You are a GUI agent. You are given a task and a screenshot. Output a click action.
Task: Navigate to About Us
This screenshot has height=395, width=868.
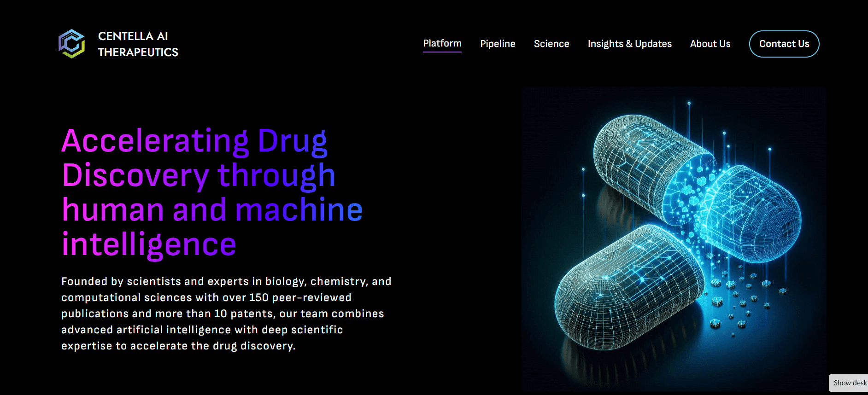pyautogui.click(x=710, y=44)
